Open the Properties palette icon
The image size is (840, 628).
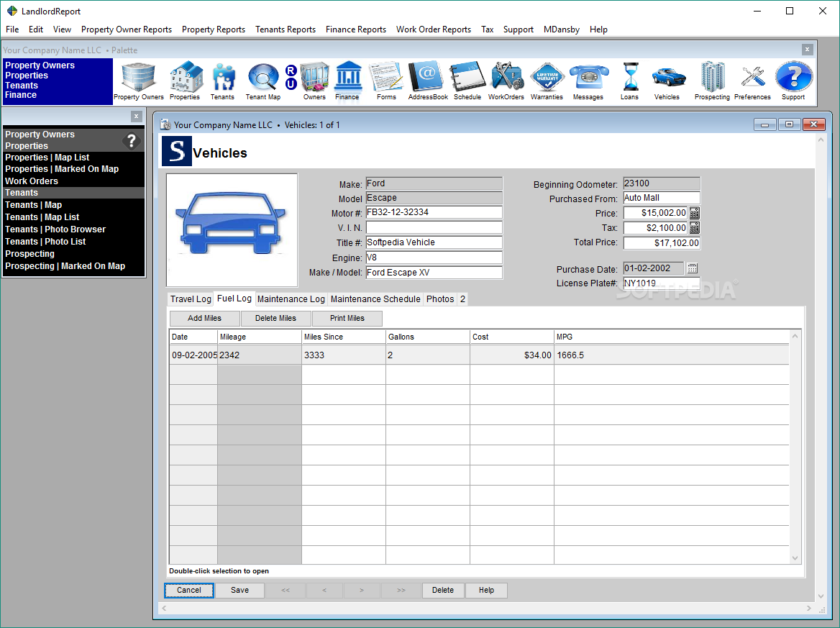185,81
